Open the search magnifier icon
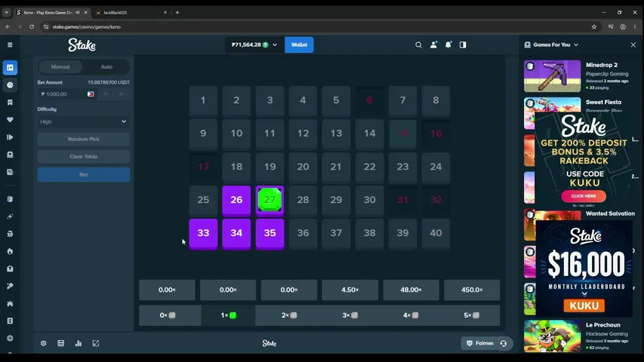 418,44
